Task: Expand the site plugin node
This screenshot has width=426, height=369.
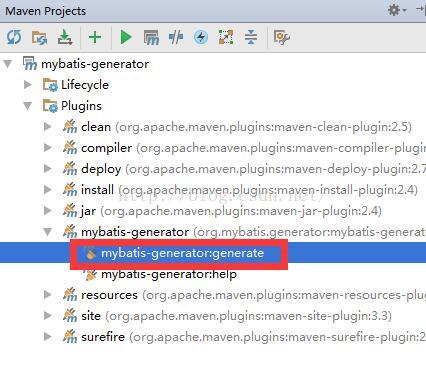Action: coord(48,316)
